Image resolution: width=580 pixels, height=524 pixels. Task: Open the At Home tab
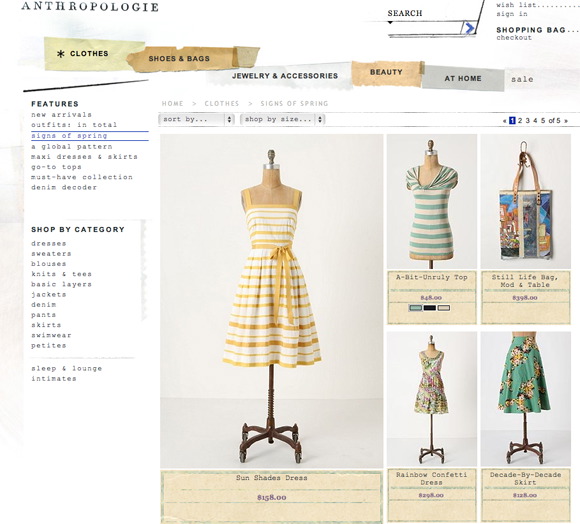[x=463, y=78]
